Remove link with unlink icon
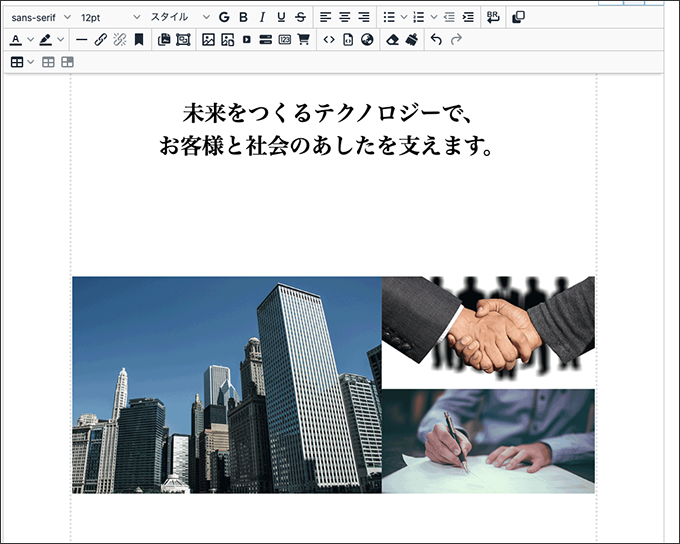This screenshot has height=544, width=680. click(x=120, y=40)
